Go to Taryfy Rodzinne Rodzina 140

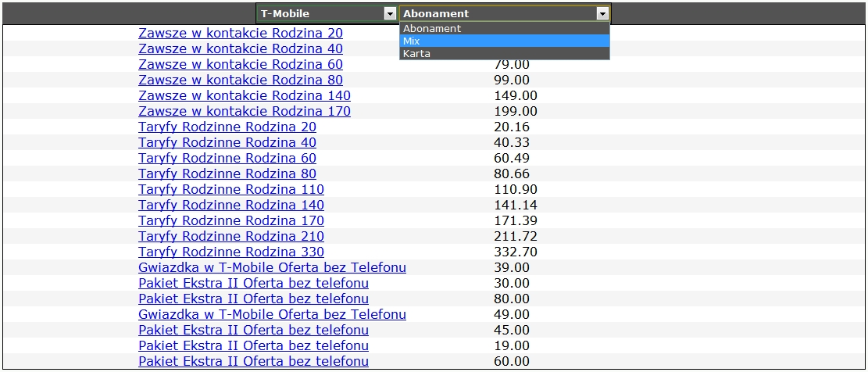230,205
